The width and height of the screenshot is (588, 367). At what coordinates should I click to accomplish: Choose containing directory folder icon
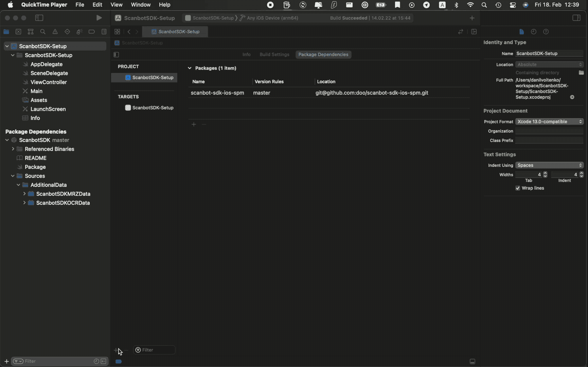tap(581, 73)
